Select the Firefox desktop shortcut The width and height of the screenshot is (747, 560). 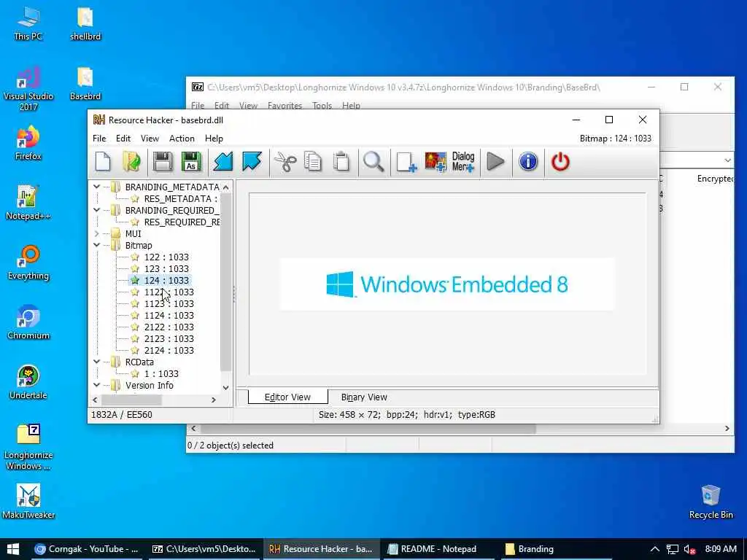tap(28, 143)
